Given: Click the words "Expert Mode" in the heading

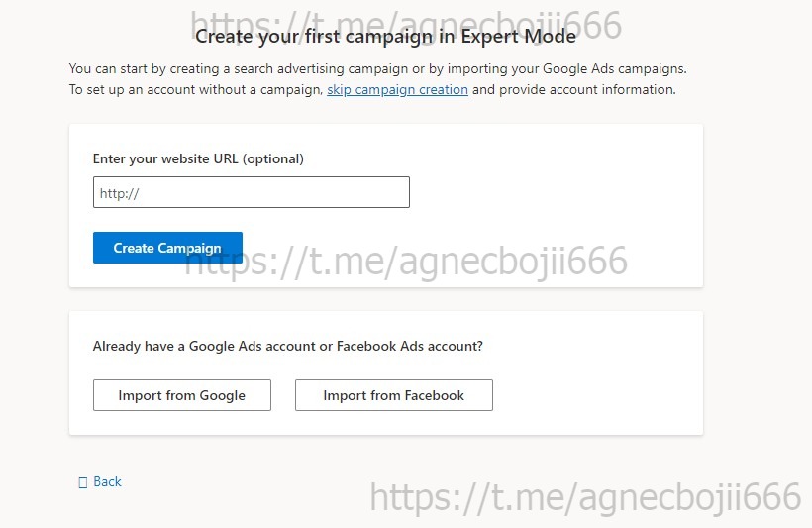Looking at the screenshot, I should pos(525,37).
